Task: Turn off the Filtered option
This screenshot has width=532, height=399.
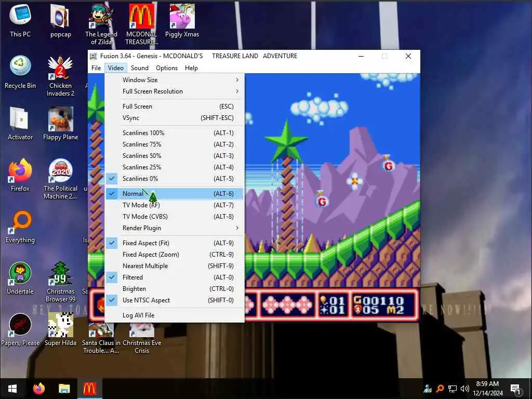Action: point(175,277)
